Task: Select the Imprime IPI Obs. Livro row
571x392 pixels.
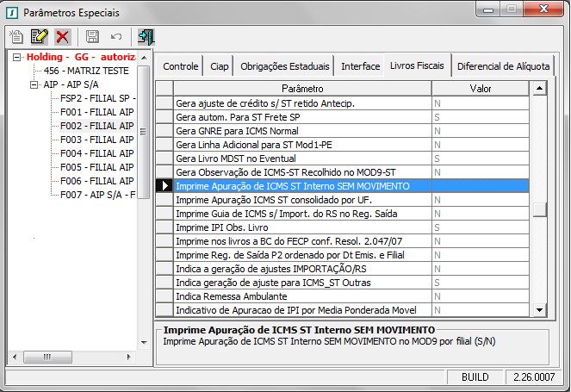Action: click(301, 227)
